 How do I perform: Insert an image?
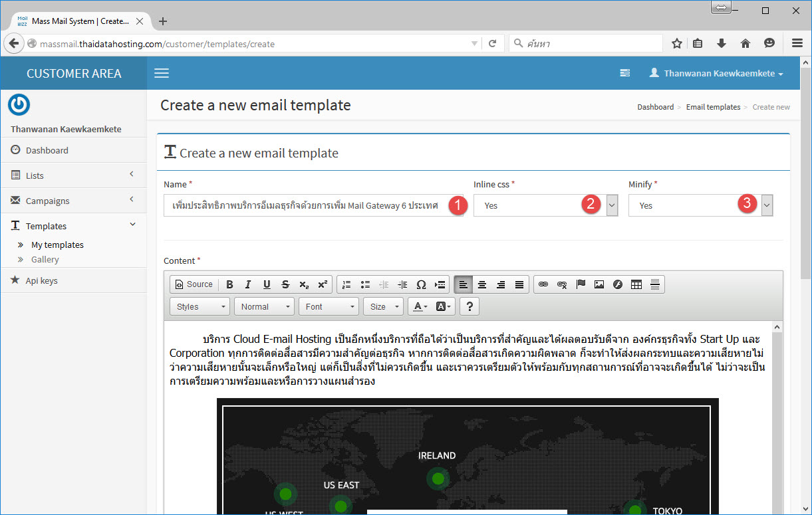[x=599, y=284]
